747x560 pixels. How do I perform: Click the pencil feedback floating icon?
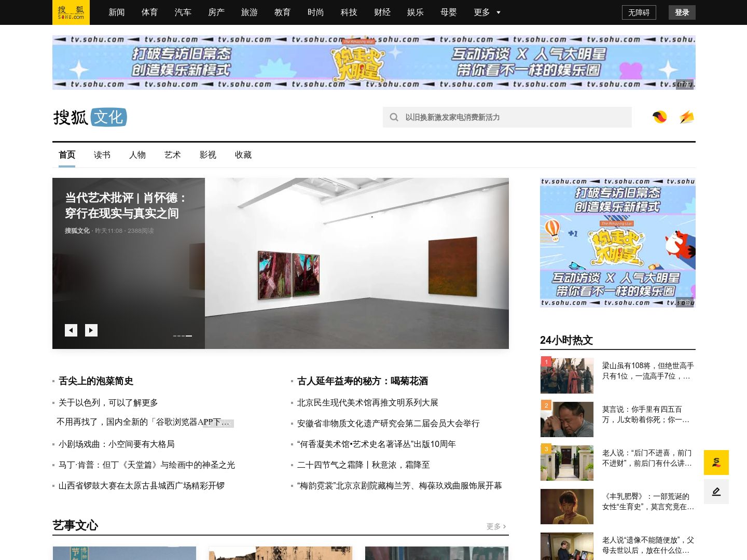716,492
